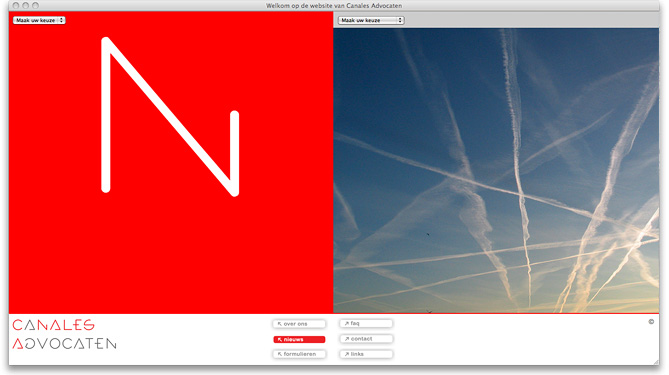
Task: Click the ADVOCATEN logo word
Action: click(x=64, y=343)
